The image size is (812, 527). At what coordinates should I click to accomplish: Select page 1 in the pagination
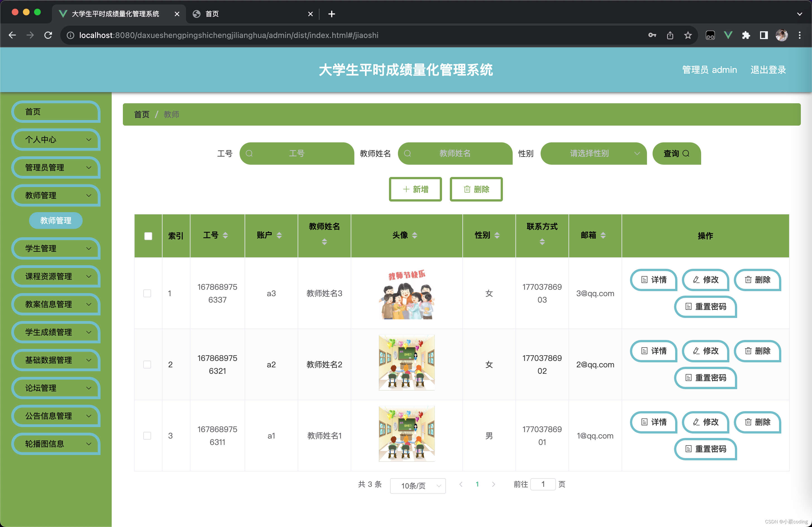pyautogui.click(x=477, y=484)
